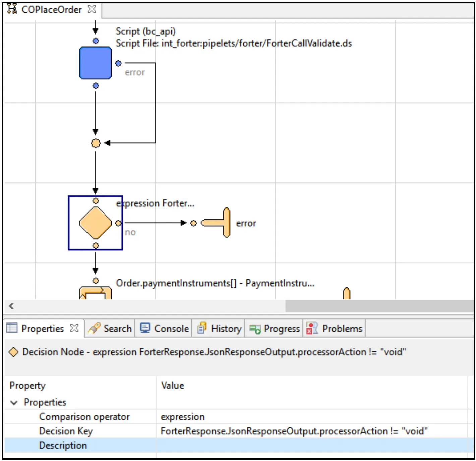Screen dimensions: 476x461
Task: Collapse the Properties tree group
Action: coord(14,402)
